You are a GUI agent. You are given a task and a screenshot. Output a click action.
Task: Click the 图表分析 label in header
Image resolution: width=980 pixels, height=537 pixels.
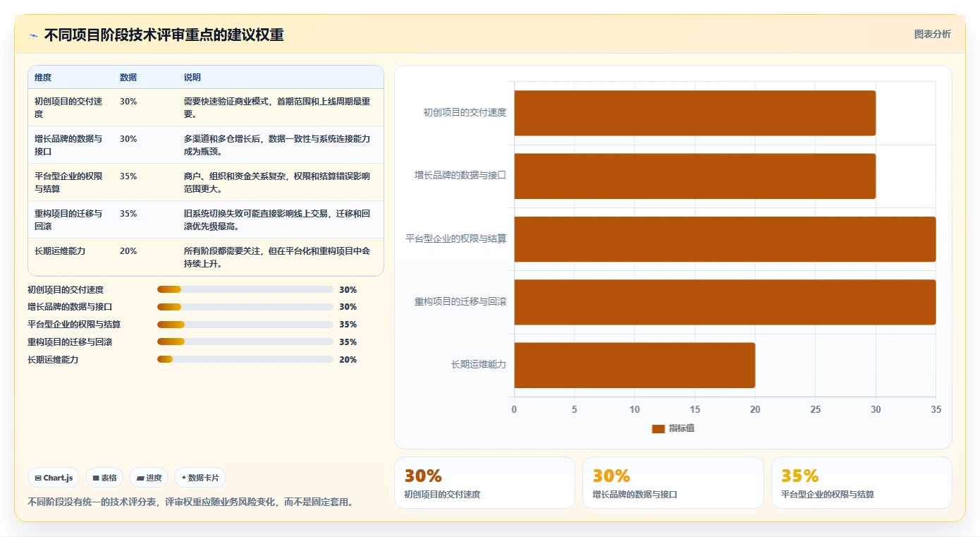932,34
